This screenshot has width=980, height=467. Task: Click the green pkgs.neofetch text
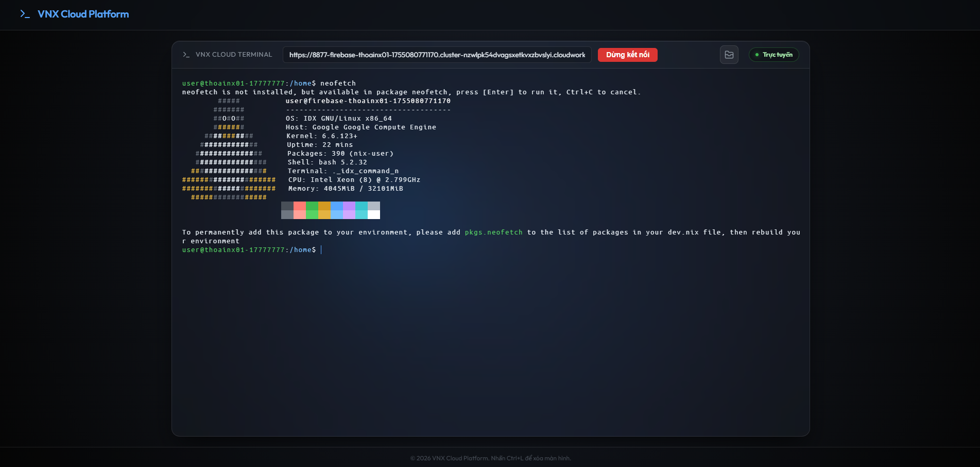coord(494,232)
